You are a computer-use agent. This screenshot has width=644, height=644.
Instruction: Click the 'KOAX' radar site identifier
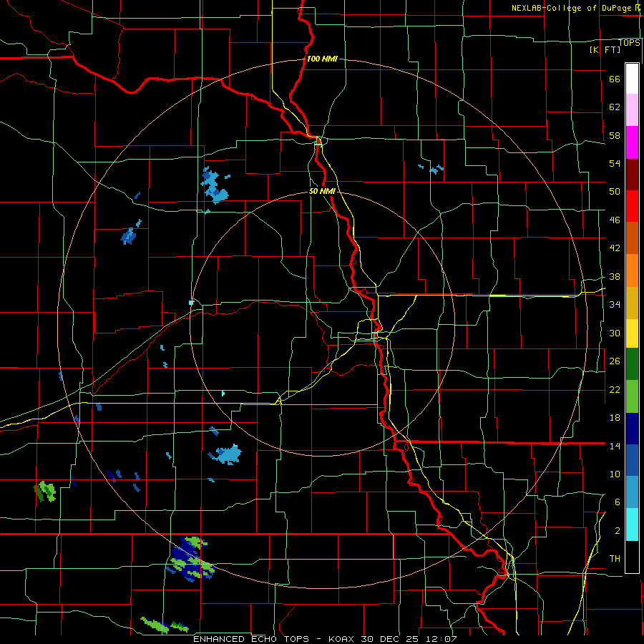(x=343, y=639)
